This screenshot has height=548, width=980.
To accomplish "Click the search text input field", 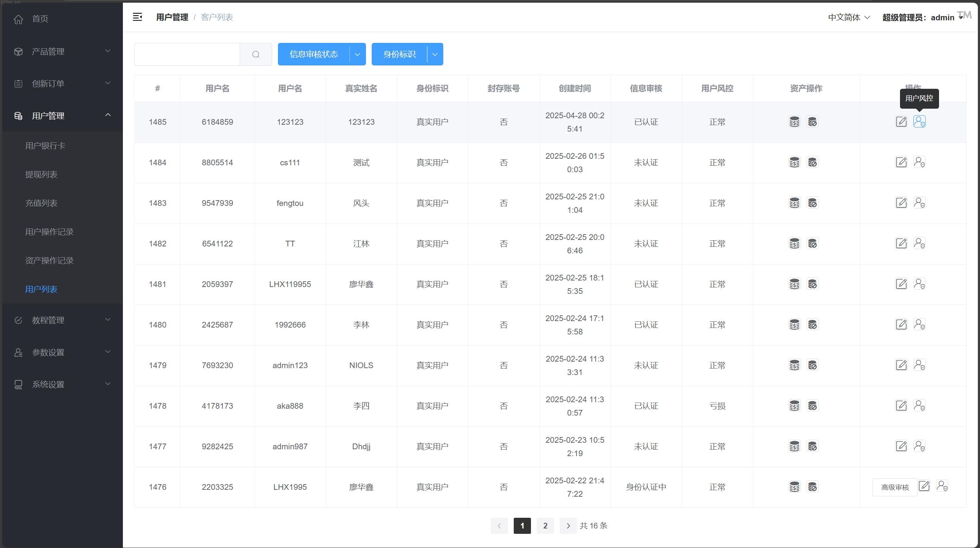I will pos(187,54).
